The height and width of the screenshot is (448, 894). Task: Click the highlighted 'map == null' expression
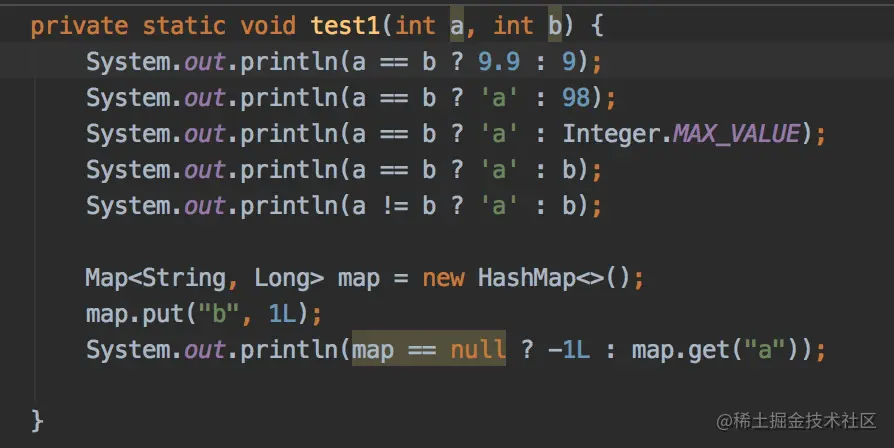(x=429, y=348)
